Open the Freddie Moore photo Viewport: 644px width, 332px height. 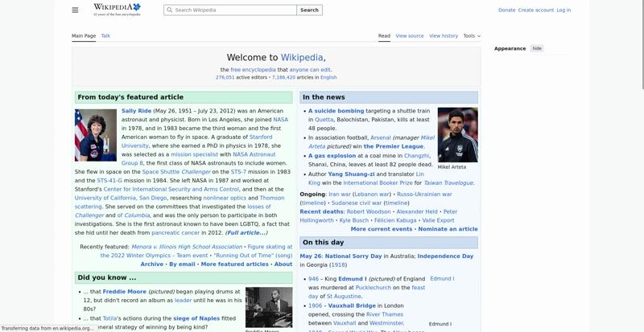(269, 307)
